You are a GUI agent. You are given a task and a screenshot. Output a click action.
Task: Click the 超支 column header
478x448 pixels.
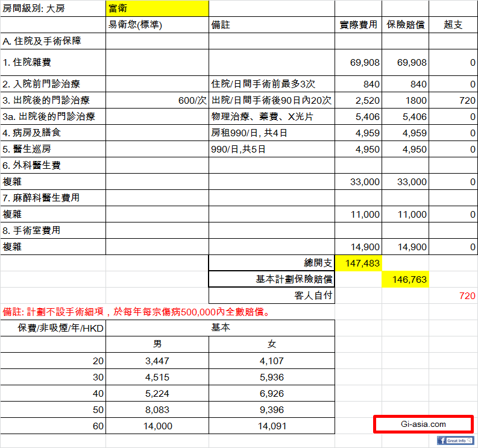[x=453, y=25]
